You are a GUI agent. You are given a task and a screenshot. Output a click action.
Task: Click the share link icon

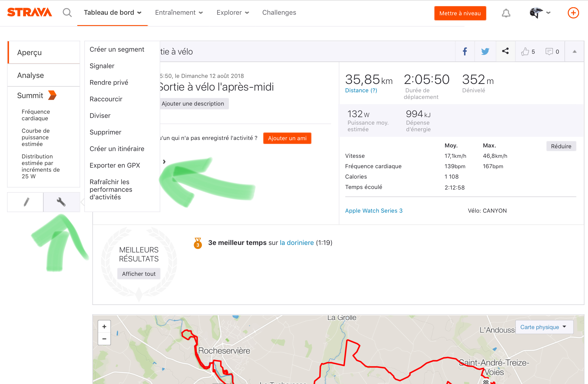[505, 51]
